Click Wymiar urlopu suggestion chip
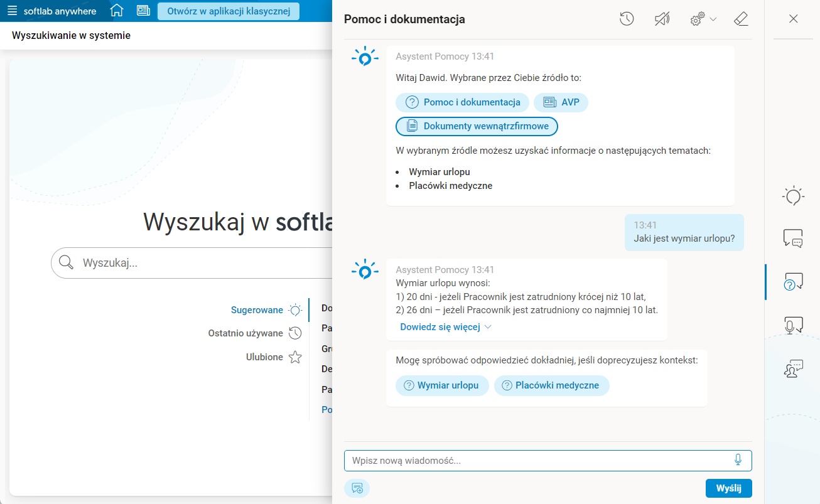 443,385
